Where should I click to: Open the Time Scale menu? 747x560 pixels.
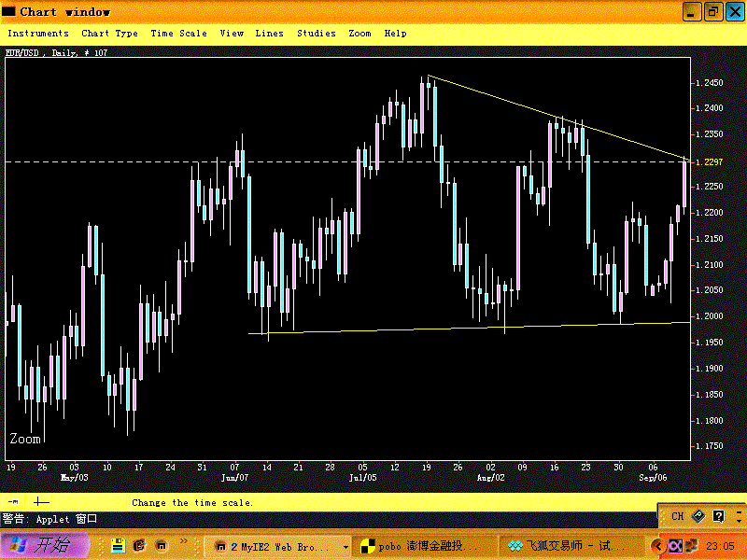[x=178, y=33]
